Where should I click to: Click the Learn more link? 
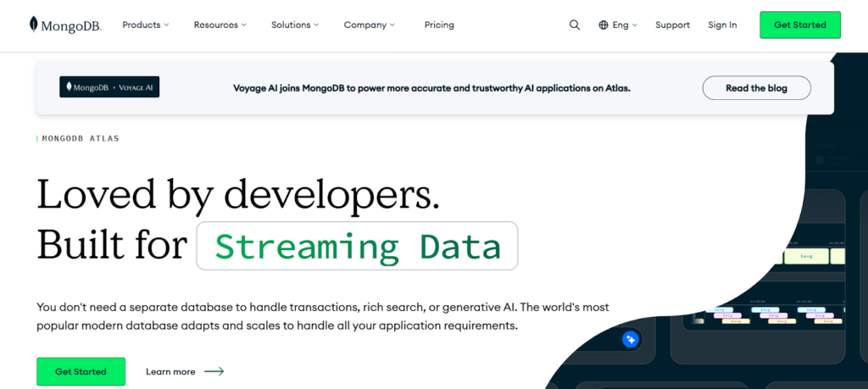(x=170, y=372)
